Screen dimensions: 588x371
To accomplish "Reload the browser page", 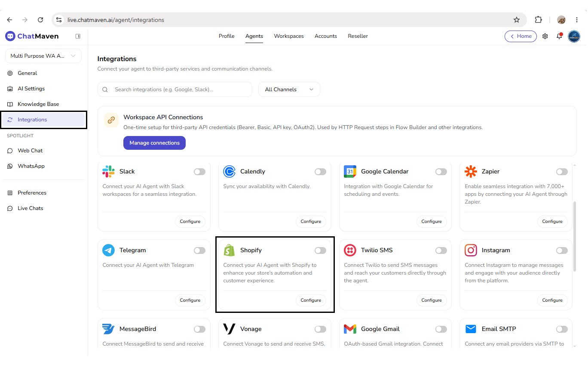I will click(x=40, y=20).
